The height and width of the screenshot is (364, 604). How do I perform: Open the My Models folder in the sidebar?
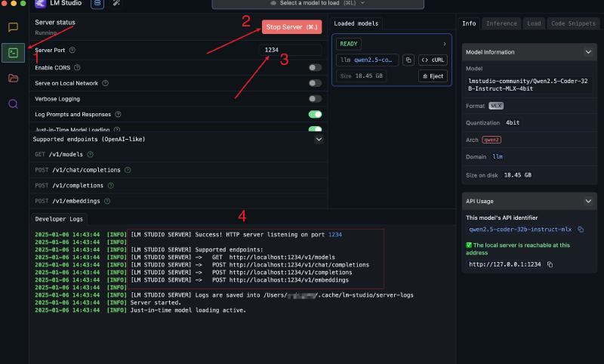coord(13,79)
